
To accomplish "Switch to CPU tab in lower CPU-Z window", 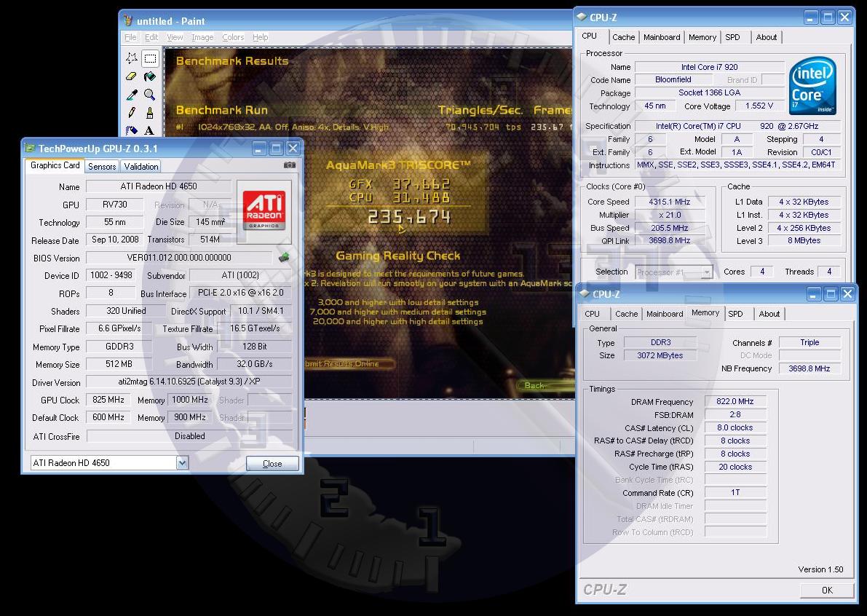I will tap(592, 314).
